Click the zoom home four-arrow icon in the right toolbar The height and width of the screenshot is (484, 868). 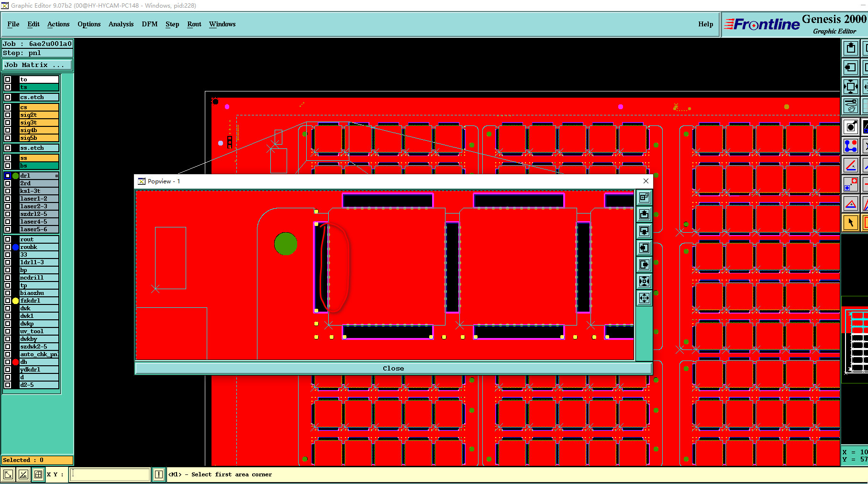coord(851,87)
